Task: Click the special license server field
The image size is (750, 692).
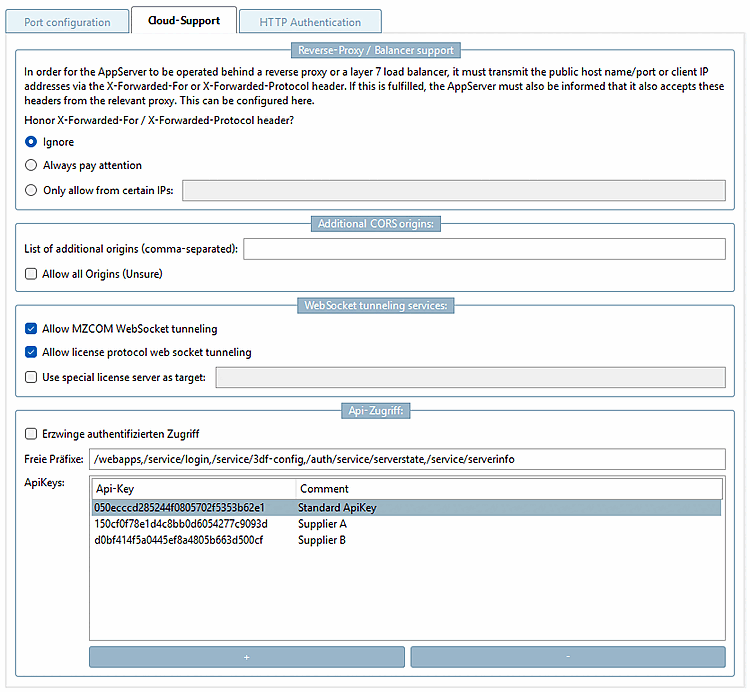Action: click(470, 376)
